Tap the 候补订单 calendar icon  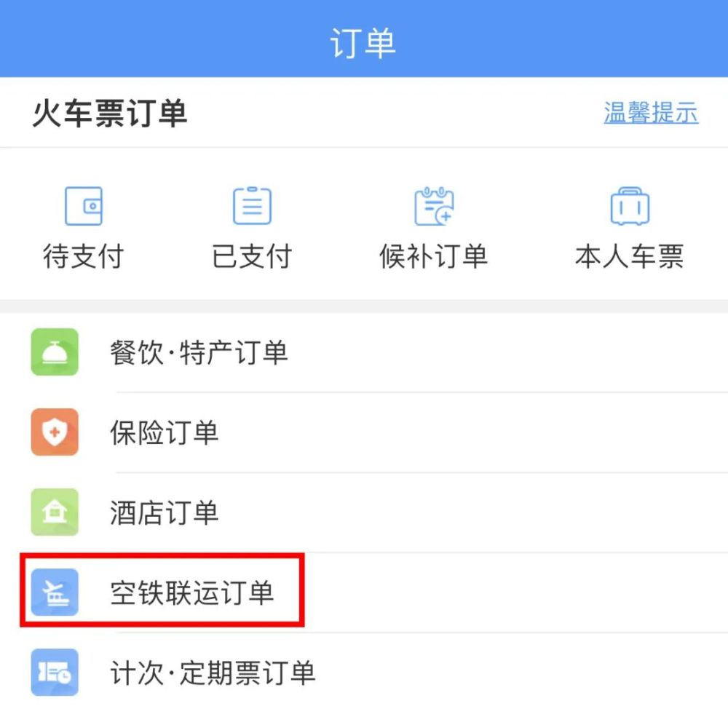(433, 206)
